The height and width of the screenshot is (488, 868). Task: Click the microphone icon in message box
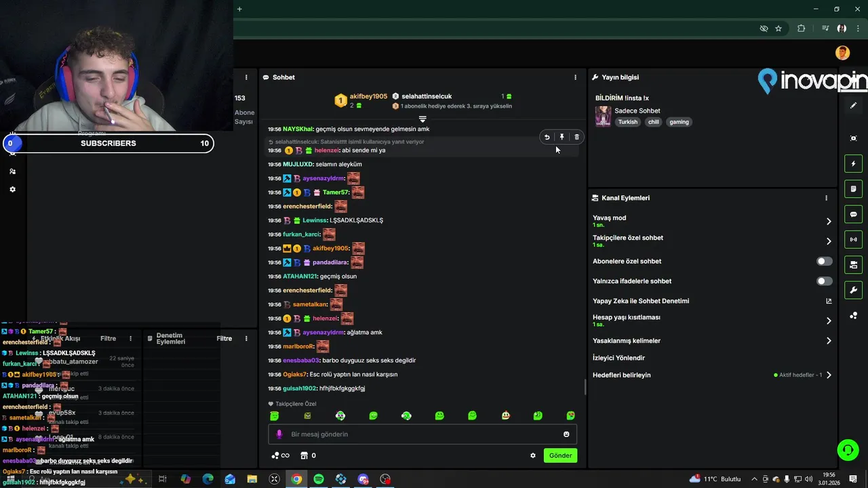coord(279,434)
